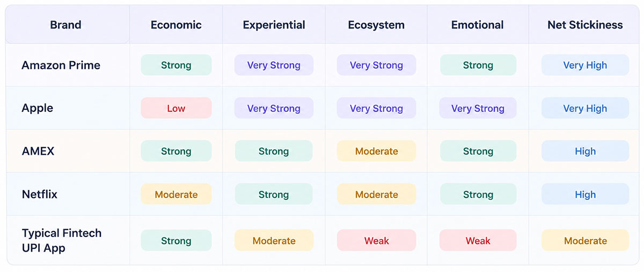
Task: Click Apple's Very Strong Emotional badge
Action: click(478, 108)
